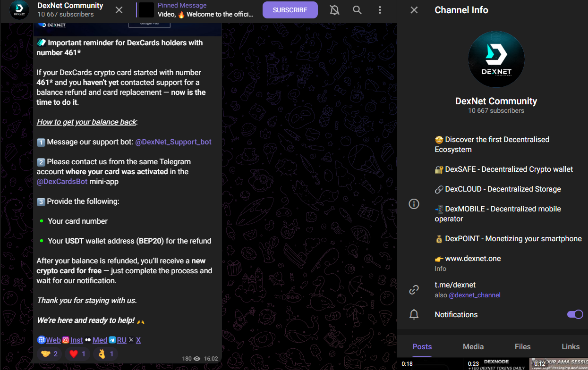Add OK hand reaction to the message
The height and width of the screenshot is (370, 588).
[105, 354]
